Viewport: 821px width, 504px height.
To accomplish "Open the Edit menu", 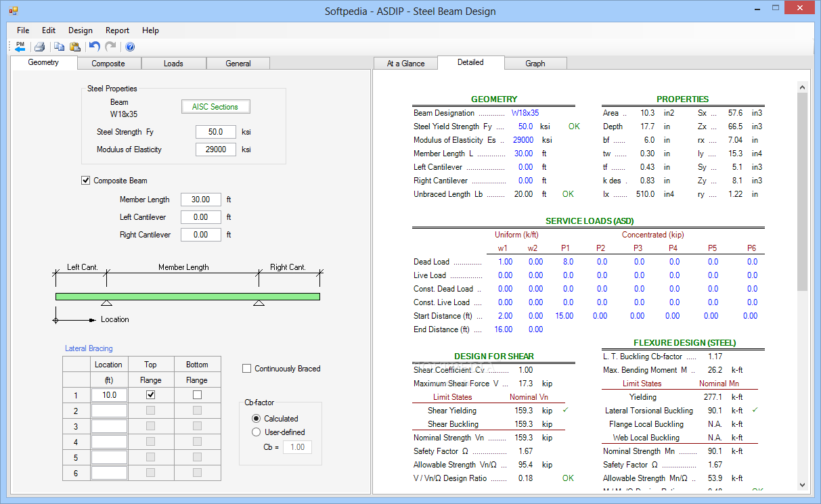I will (x=49, y=30).
